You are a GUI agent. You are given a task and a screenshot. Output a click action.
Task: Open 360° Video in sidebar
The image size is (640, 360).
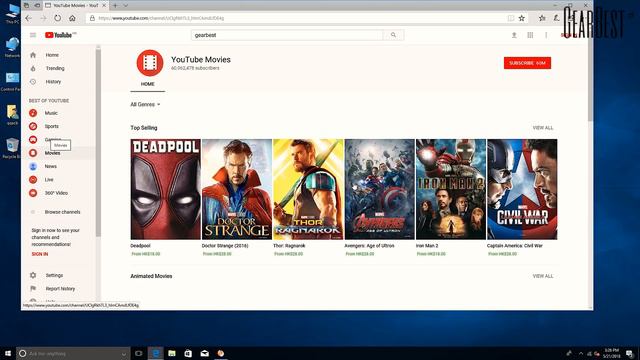[x=56, y=193]
